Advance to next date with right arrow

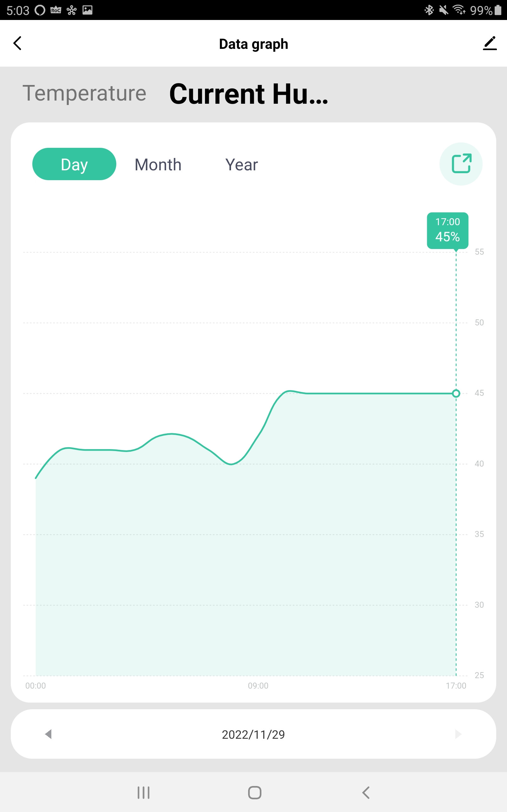click(x=458, y=734)
